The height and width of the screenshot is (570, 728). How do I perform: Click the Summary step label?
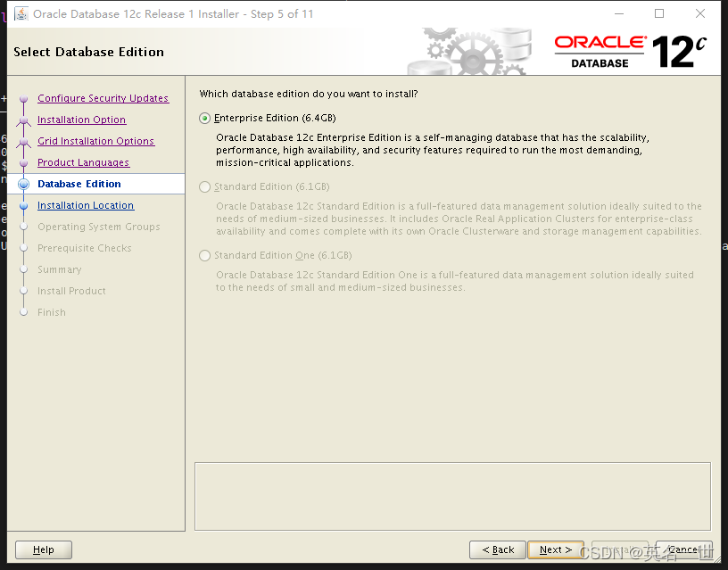(x=60, y=269)
